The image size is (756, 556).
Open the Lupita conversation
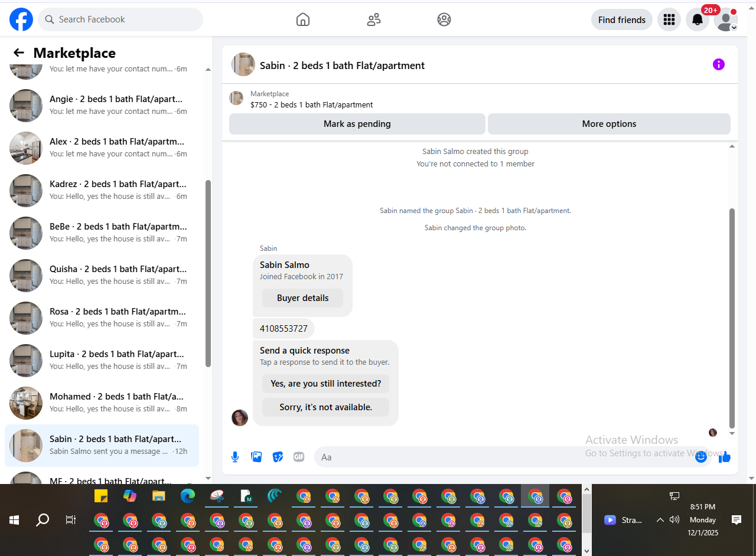click(102, 361)
